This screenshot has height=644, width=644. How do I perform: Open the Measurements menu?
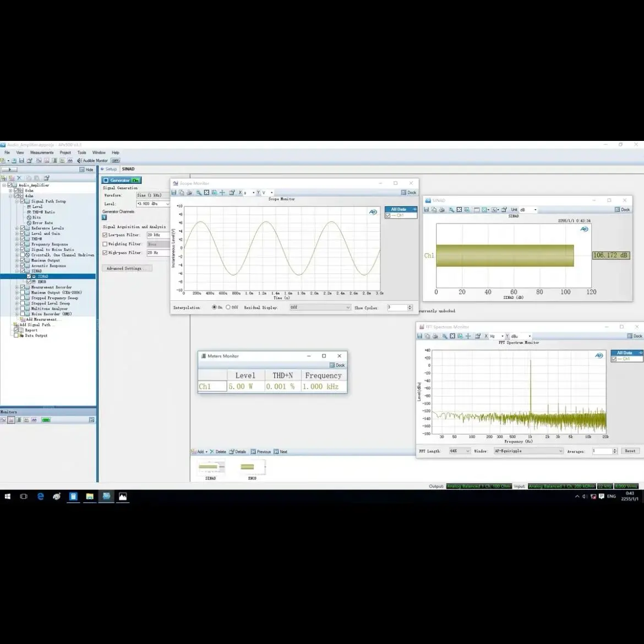click(x=41, y=152)
